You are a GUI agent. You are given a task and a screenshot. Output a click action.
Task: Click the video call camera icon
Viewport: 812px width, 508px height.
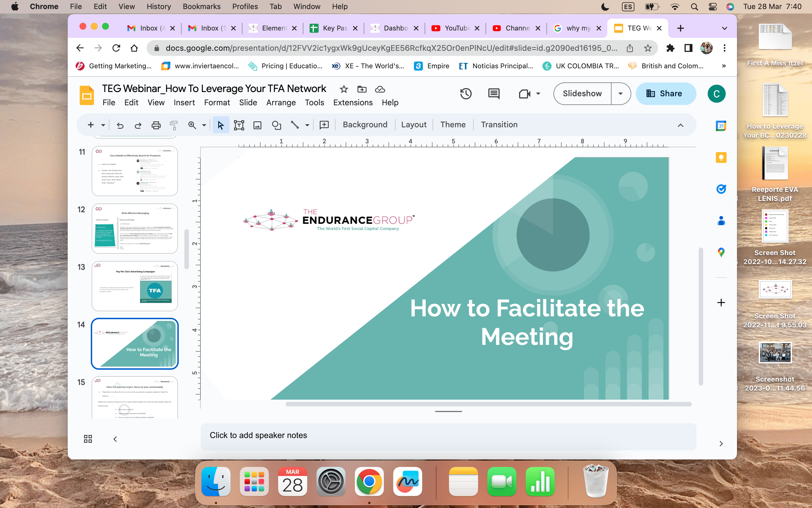coord(524,94)
